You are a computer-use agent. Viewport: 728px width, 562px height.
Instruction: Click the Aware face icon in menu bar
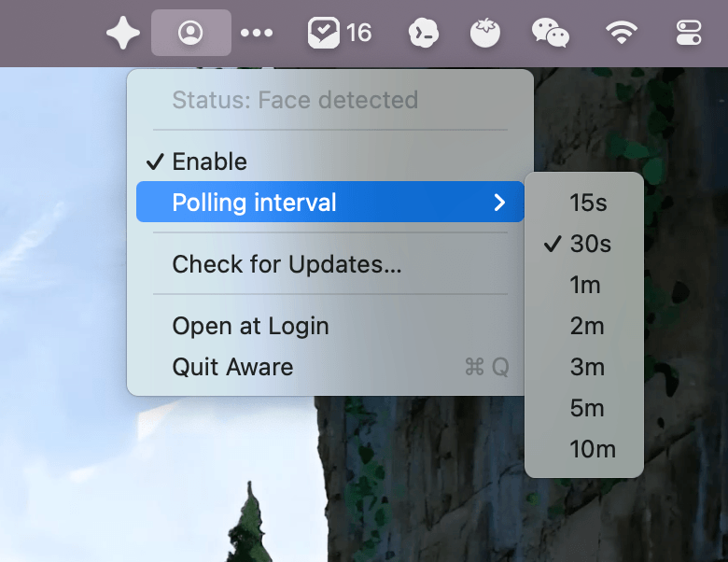point(190,34)
